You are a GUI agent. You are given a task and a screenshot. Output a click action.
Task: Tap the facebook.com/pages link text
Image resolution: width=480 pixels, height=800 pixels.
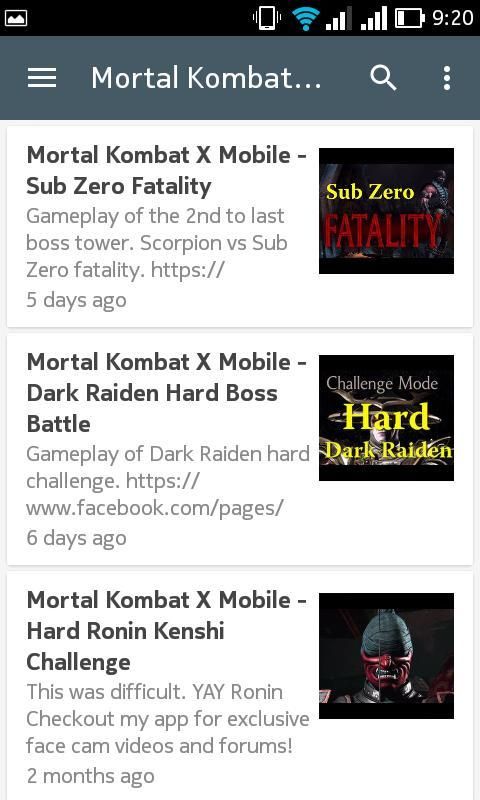click(155, 508)
